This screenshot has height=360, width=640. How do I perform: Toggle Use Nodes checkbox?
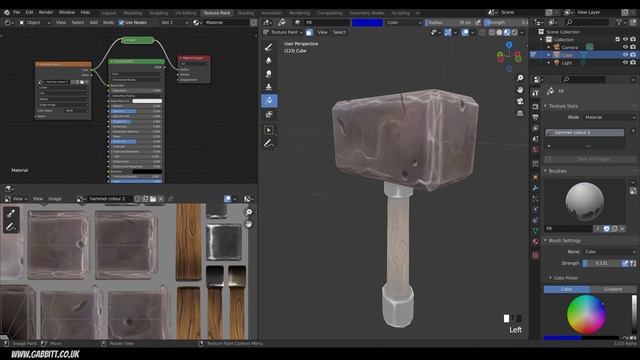(121, 22)
